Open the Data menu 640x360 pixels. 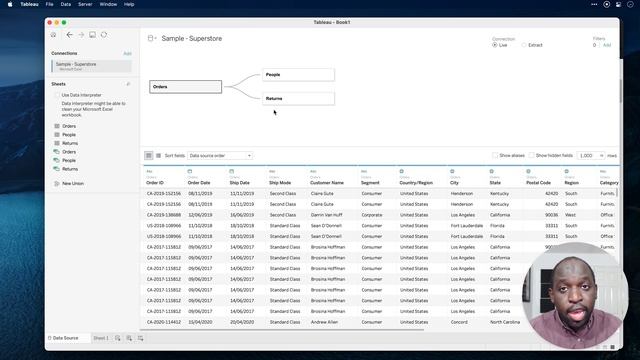point(66,4)
